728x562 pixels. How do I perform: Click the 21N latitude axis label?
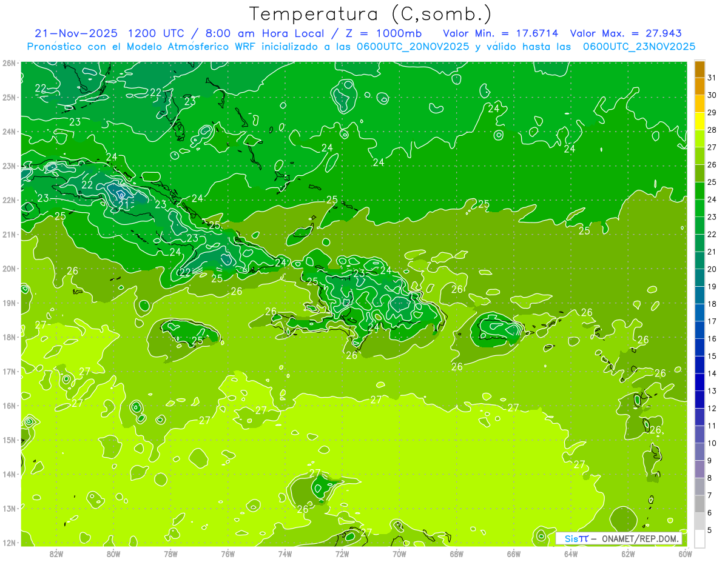coord(8,234)
